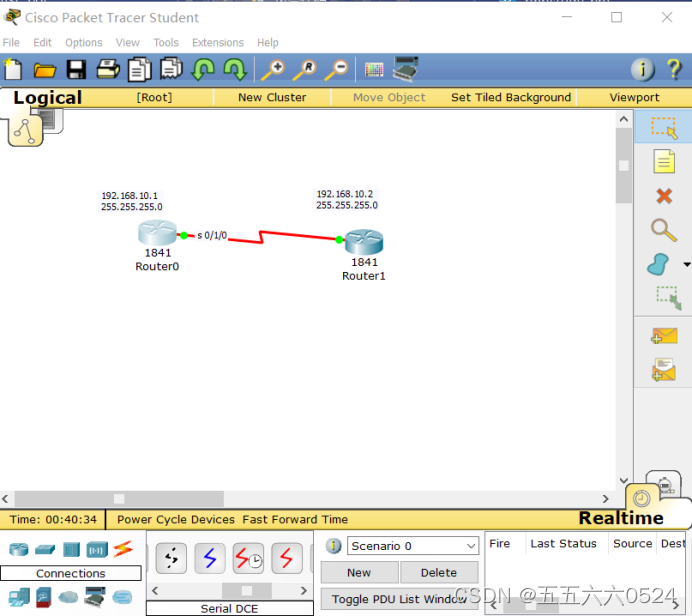The image size is (692, 616).
Task: Reset zoom with the R magnifier
Action: click(305, 70)
